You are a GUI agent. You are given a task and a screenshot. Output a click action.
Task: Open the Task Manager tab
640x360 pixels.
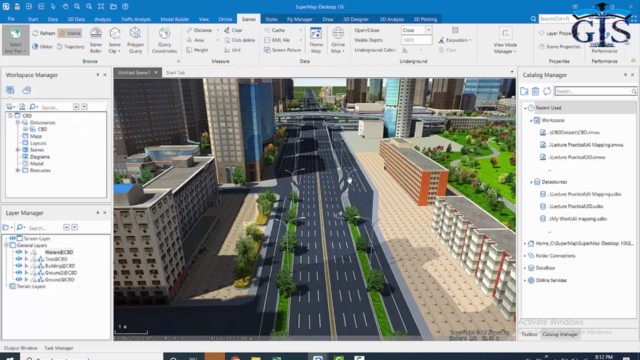pos(59,348)
